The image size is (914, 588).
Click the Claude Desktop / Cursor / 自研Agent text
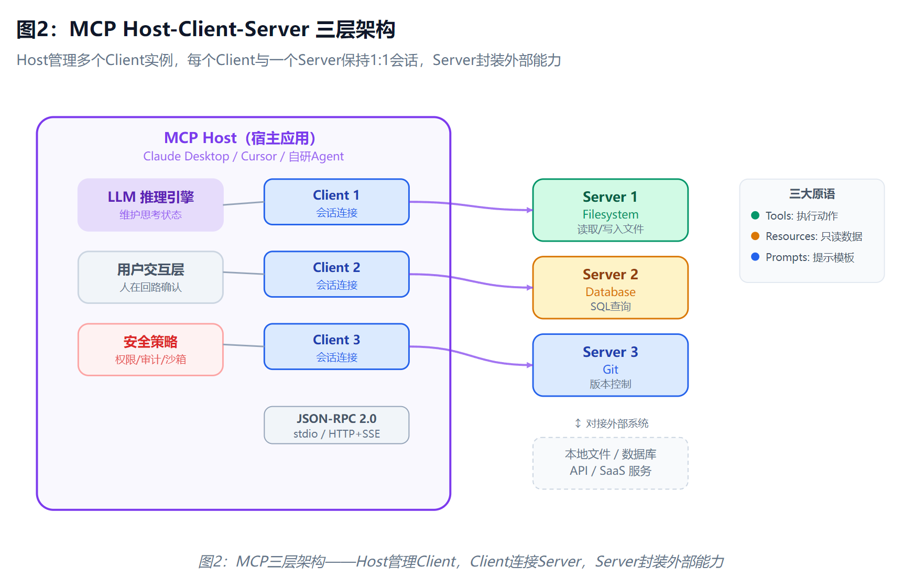click(244, 156)
